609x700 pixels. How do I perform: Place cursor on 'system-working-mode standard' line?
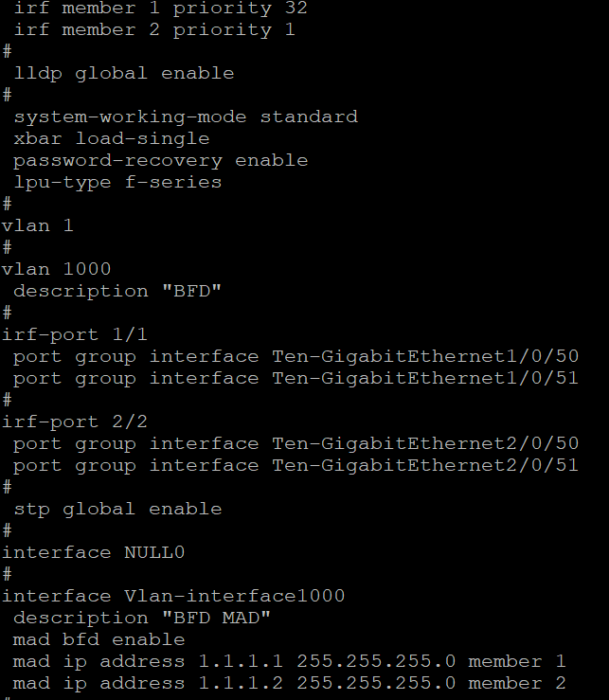(x=185, y=117)
